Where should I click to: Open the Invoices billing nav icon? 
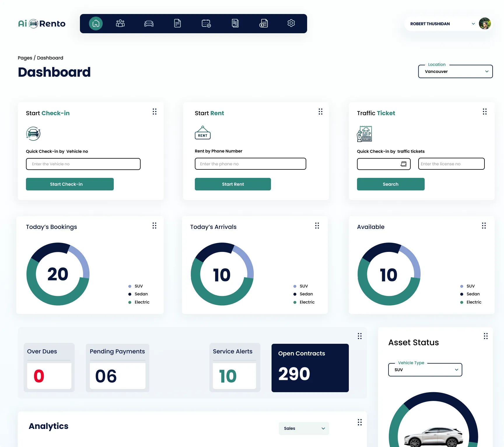[x=264, y=23]
